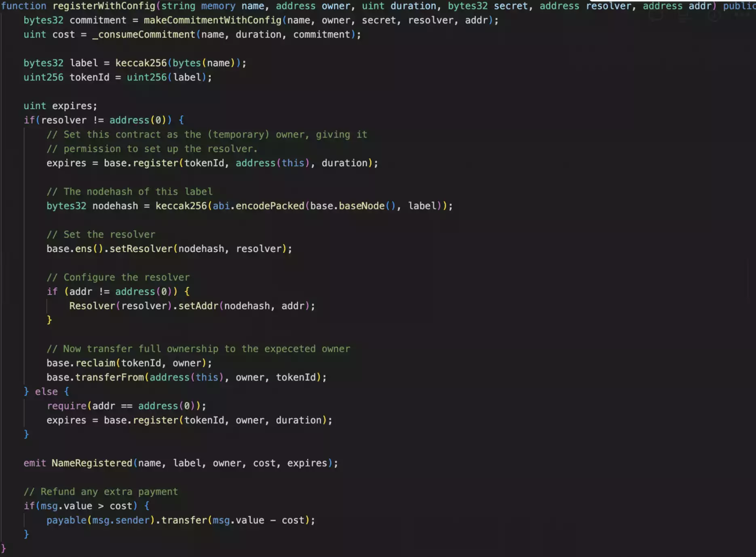Click the else keyword
The image size is (756, 557).
46,392
